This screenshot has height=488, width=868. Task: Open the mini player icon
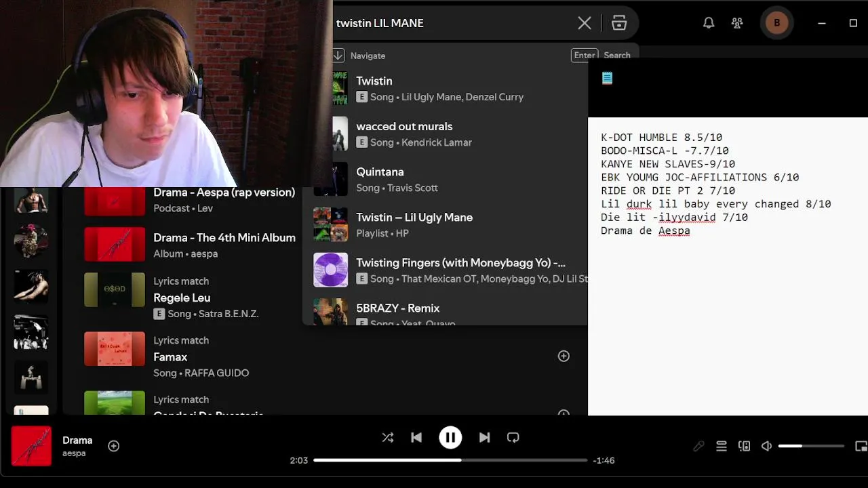point(861,446)
